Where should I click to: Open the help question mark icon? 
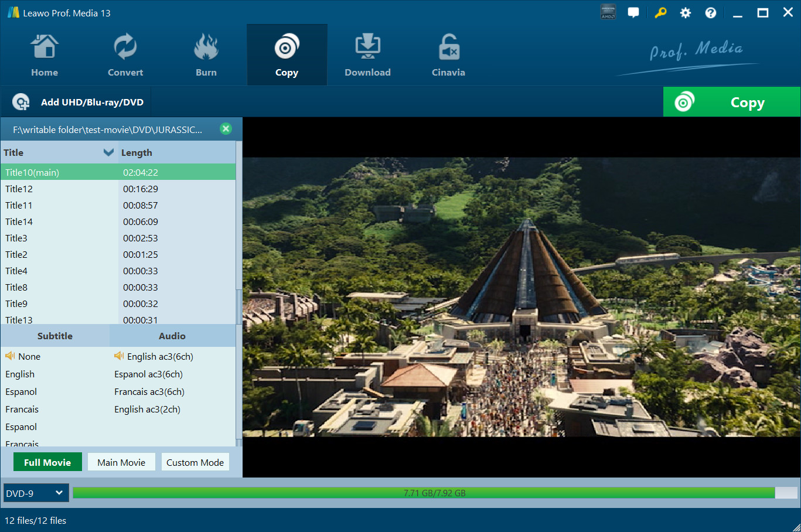tap(711, 12)
